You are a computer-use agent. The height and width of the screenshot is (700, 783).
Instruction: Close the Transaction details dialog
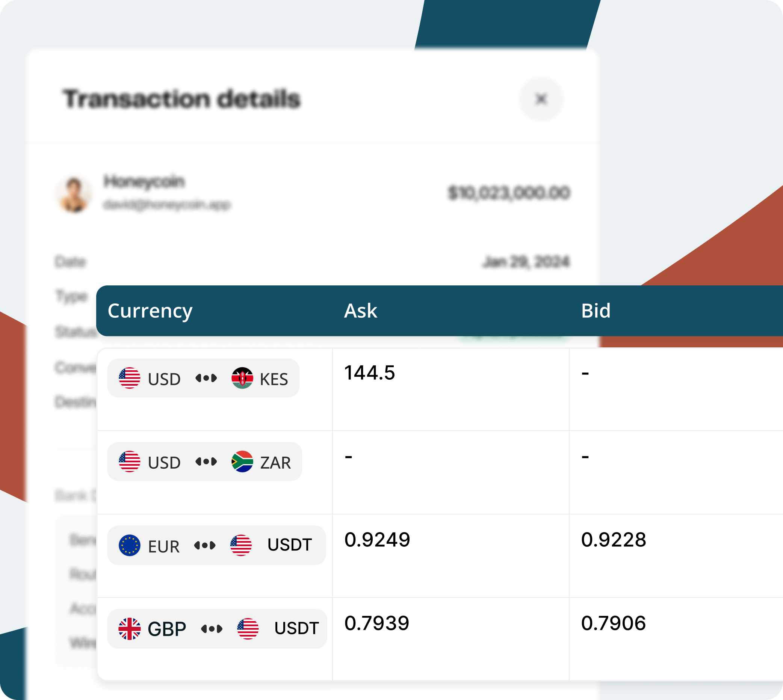pos(541,99)
